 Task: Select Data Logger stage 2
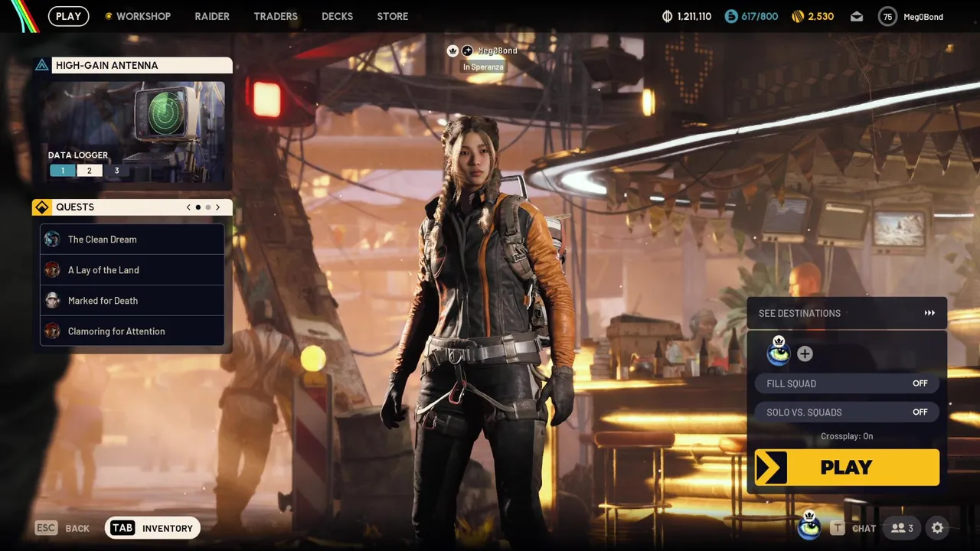[90, 171]
